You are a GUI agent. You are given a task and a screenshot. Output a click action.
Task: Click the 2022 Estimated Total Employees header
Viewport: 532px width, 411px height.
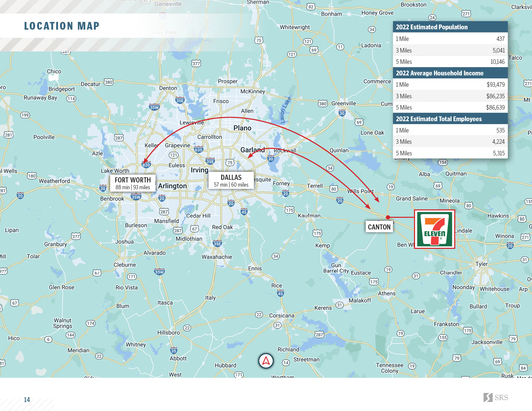point(450,119)
